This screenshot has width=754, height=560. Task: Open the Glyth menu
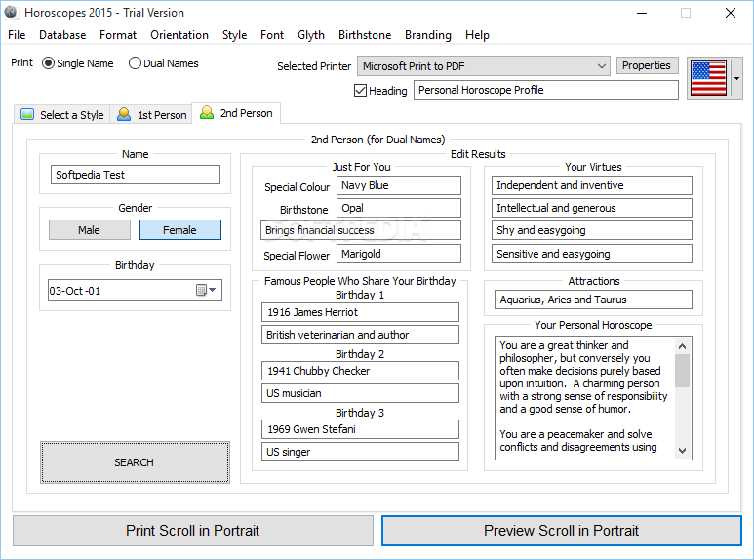click(x=311, y=35)
